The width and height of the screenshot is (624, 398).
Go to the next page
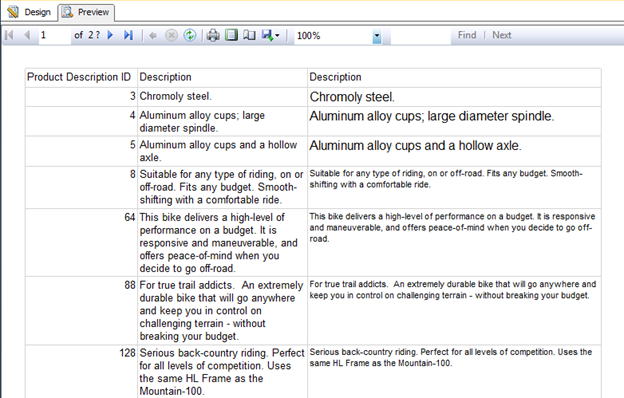[110, 35]
